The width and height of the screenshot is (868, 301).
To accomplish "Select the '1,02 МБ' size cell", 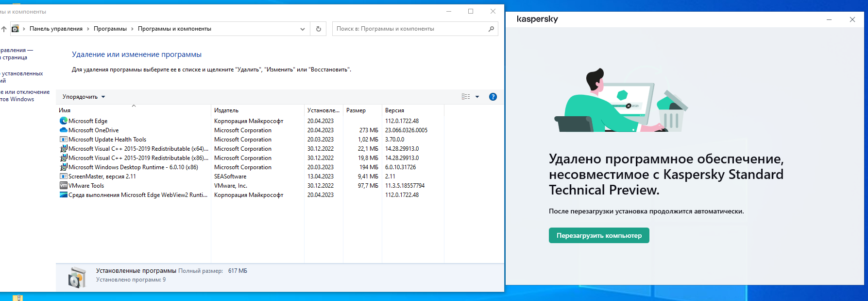I will pos(368,140).
